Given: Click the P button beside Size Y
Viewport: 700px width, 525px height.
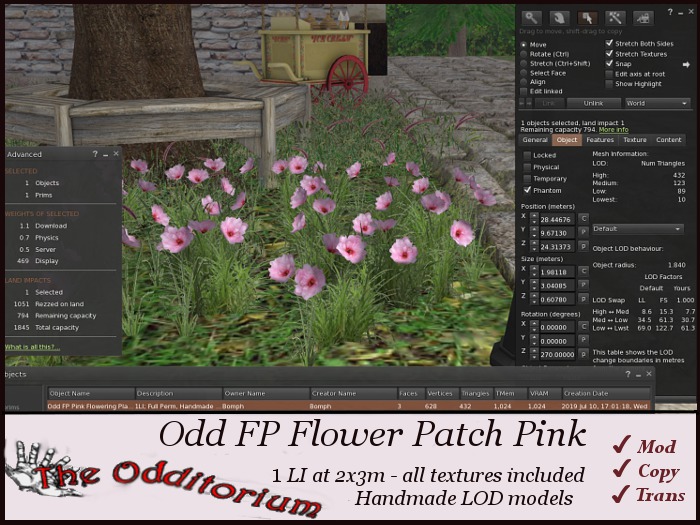Looking at the screenshot, I should 583,285.
